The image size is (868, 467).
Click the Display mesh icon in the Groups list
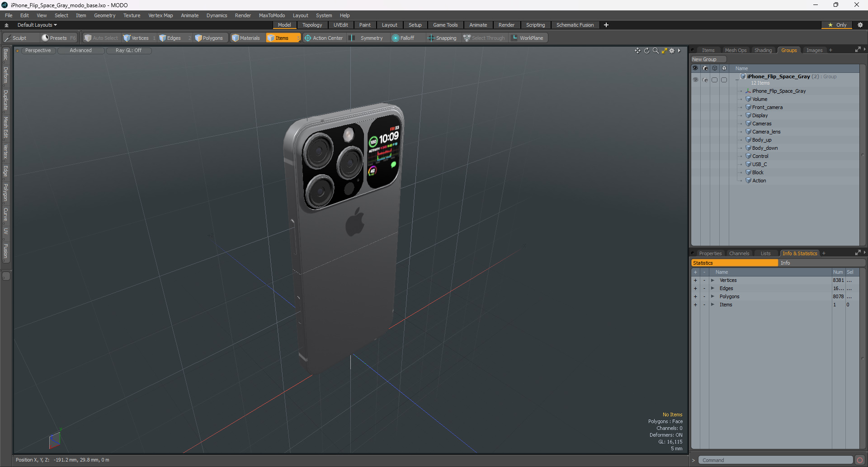pos(748,115)
